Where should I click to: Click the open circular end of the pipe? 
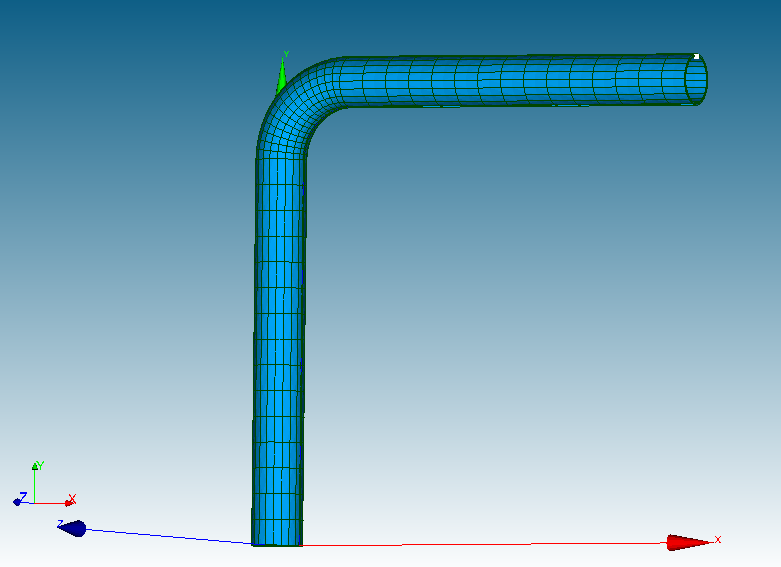[x=697, y=79]
